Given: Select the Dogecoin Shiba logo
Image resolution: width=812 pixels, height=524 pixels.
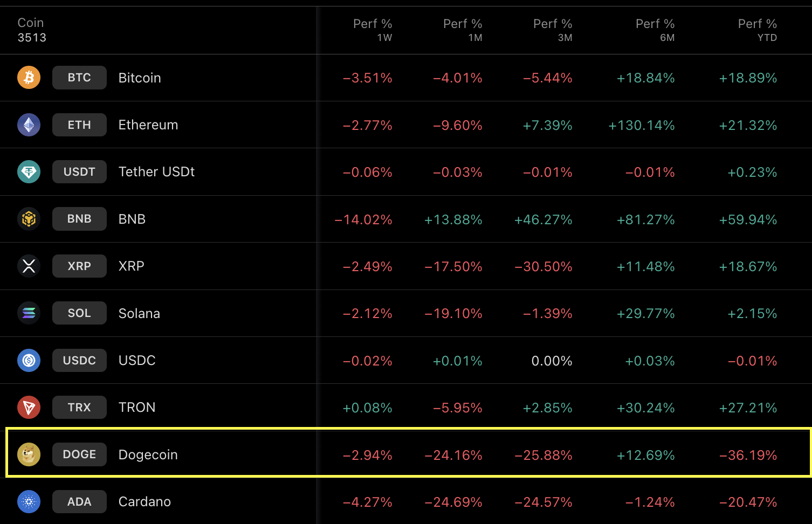Looking at the screenshot, I should click(x=29, y=454).
